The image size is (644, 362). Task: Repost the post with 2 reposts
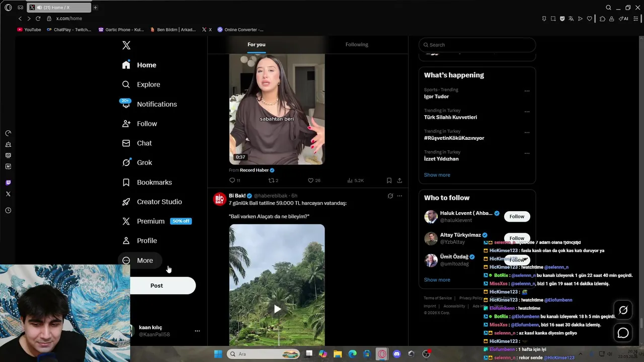click(x=272, y=180)
